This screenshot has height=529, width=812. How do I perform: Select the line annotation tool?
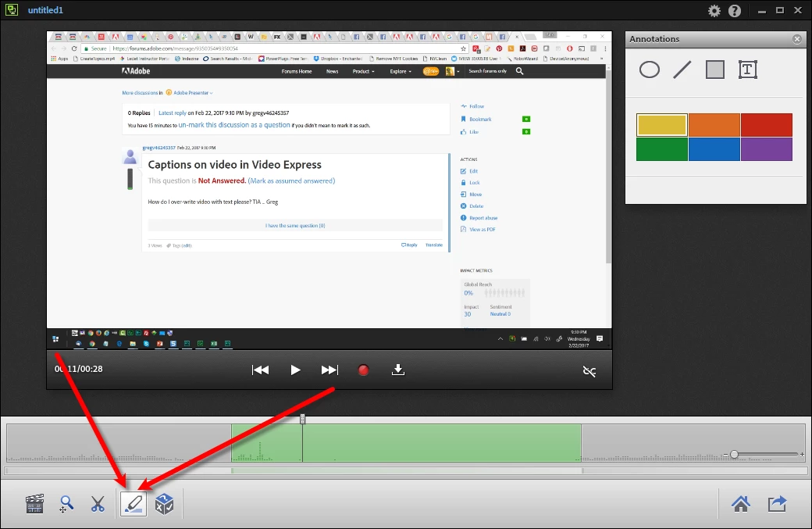682,70
